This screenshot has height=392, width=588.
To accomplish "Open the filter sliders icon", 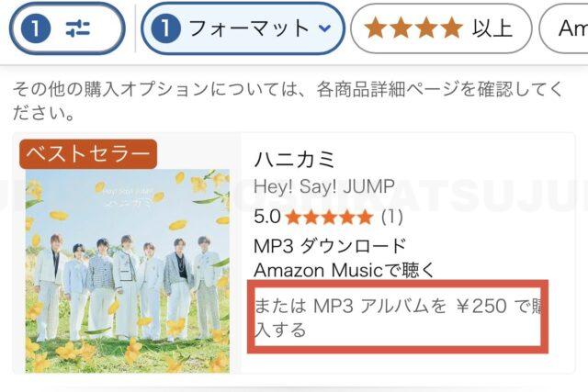I will 78,28.
